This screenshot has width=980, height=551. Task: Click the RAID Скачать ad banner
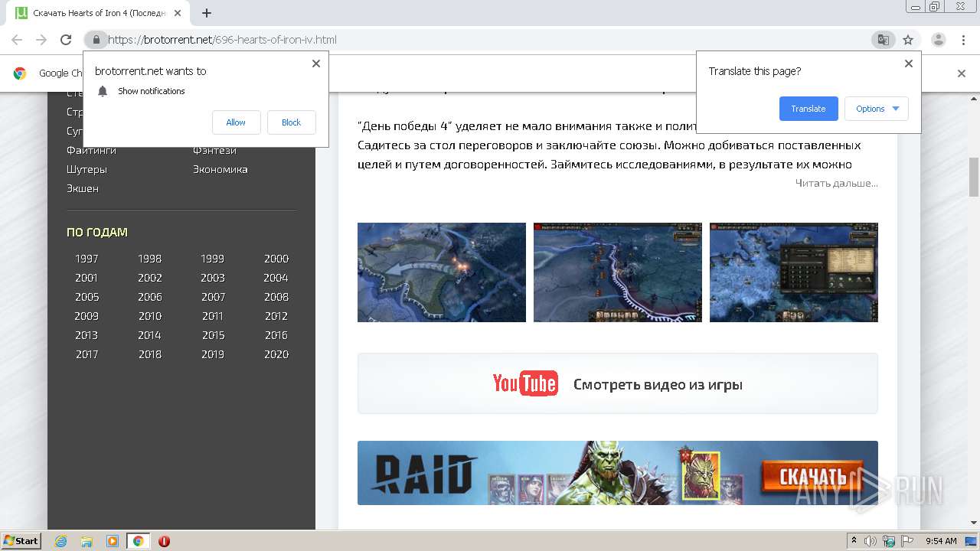coord(618,473)
